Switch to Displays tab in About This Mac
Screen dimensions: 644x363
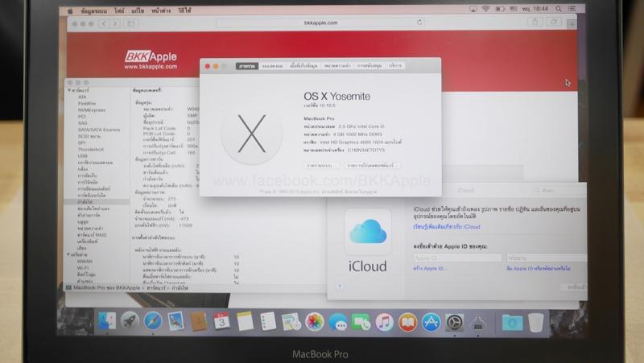272,66
